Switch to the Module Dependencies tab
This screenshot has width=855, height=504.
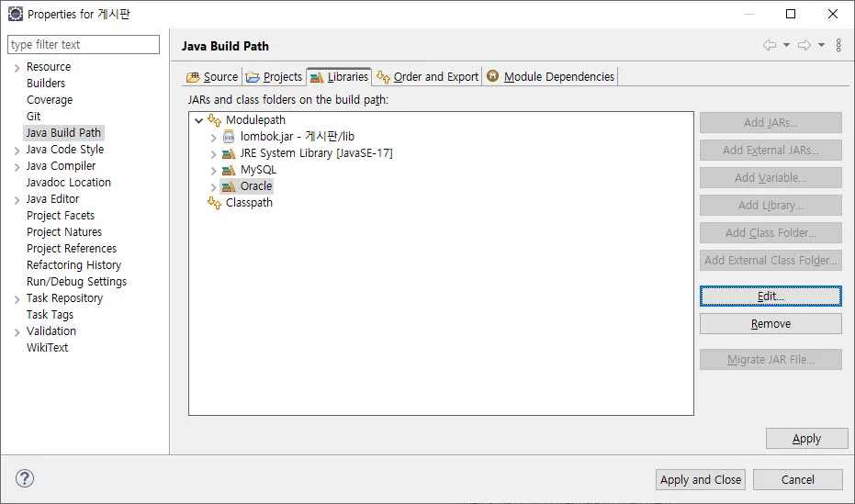(550, 76)
